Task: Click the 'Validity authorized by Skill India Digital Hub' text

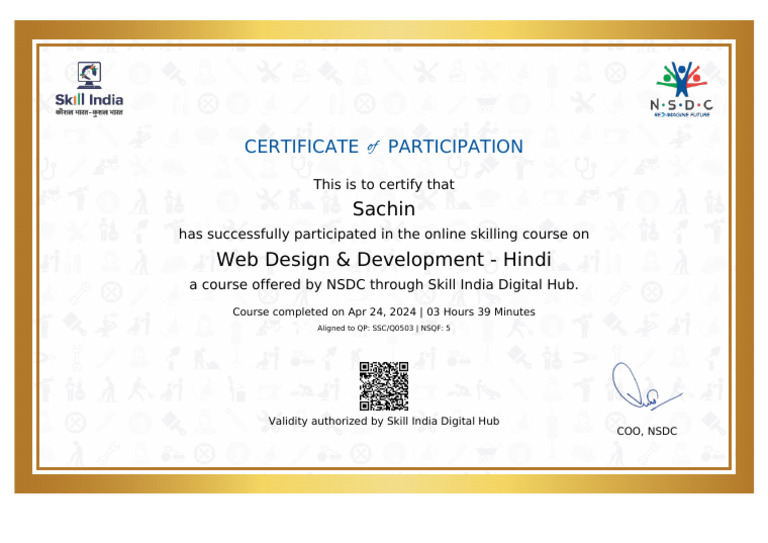Action: [x=384, y=421]
